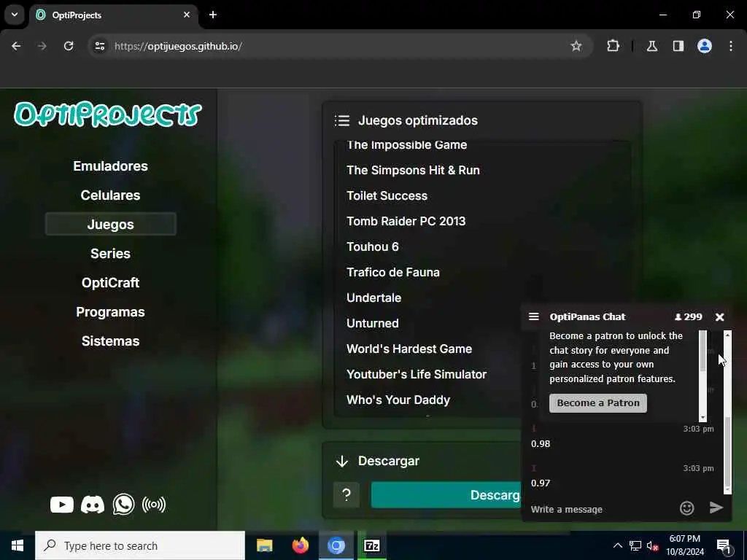Image resolution: width=747 pixels, height=560 pixels.
Task: Select the Emuladores menu item
Action: [x=111, y=166]
